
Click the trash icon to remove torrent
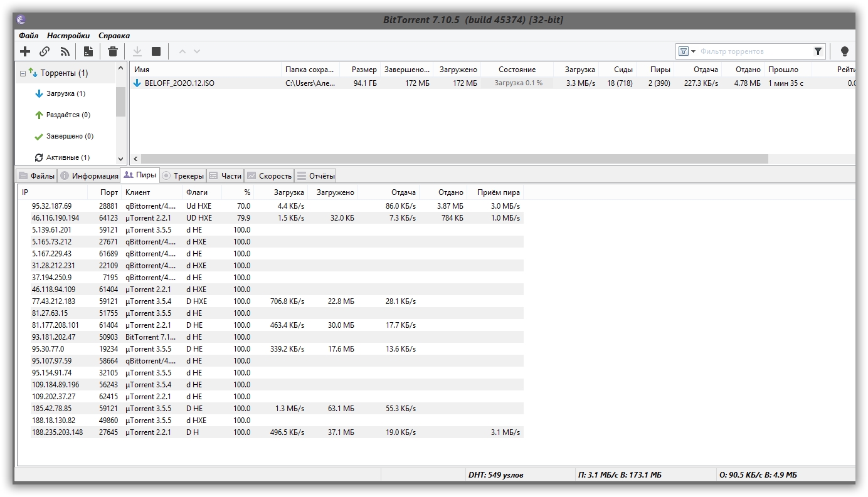pyautogui.click(x=113, y=51)
